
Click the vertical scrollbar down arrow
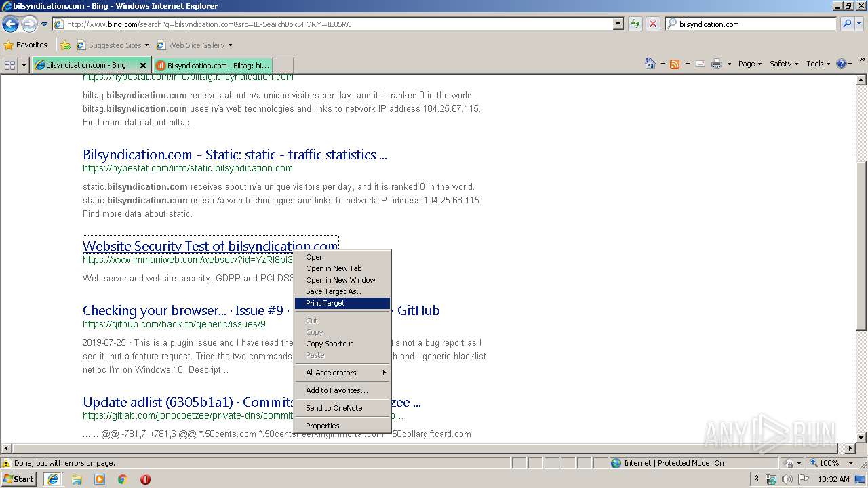point(861,438)
